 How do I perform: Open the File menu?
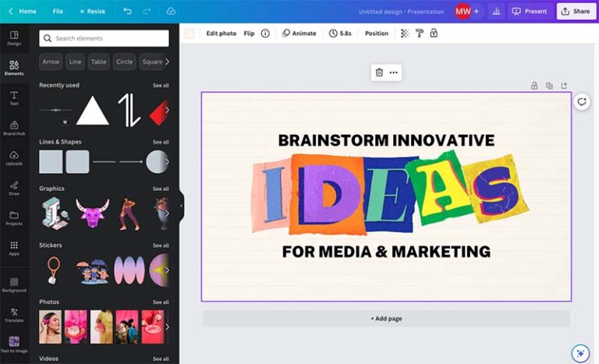click(58, 12)
